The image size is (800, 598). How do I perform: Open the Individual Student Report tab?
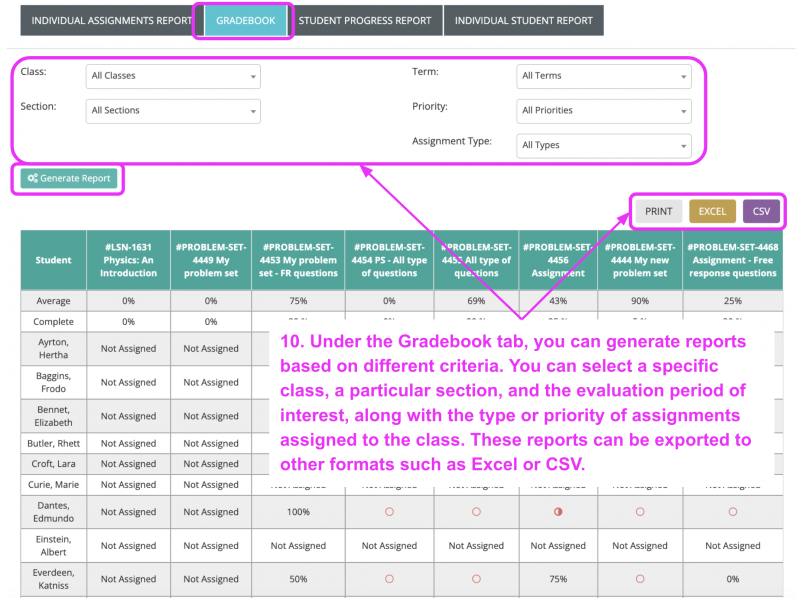[523, 20]
